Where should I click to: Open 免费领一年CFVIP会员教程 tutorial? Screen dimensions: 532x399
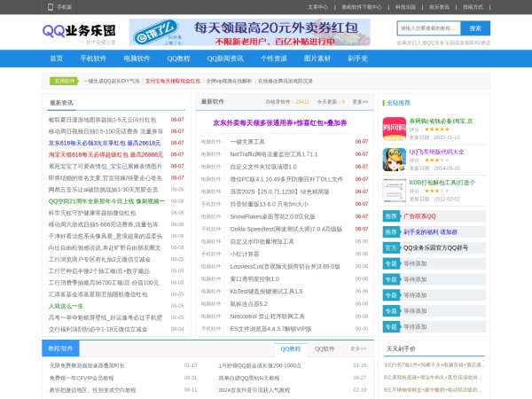[82, 378]
